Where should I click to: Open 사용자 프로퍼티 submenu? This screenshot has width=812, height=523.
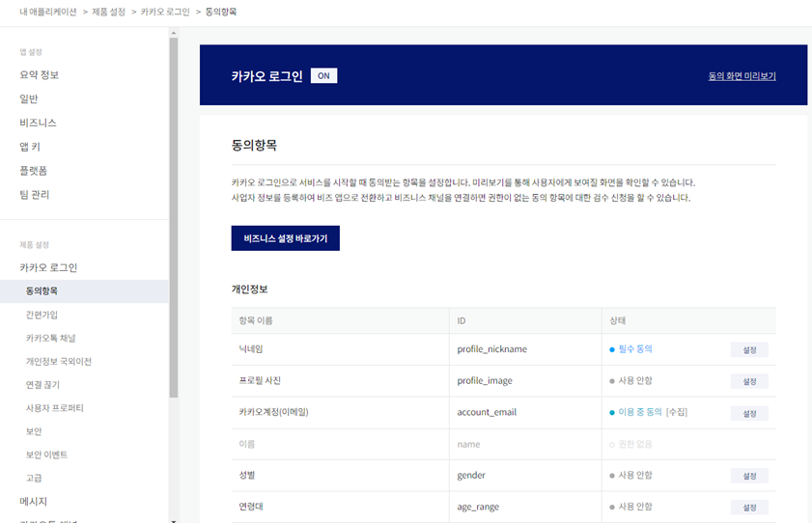[55, 407]
